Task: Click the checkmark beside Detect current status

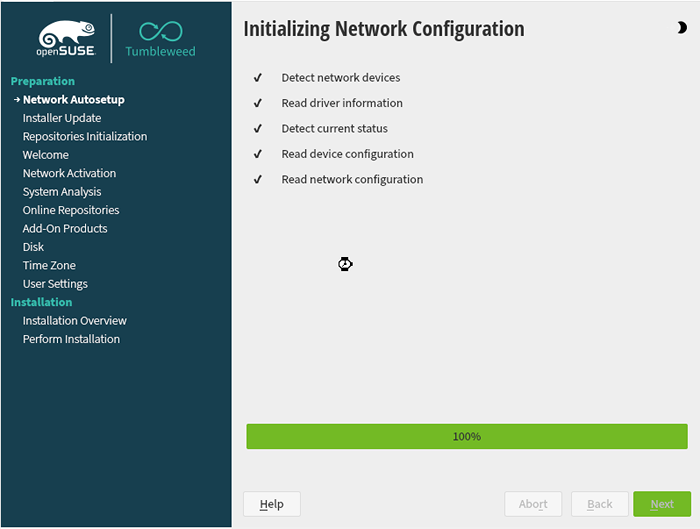Action: coord(258,129)
